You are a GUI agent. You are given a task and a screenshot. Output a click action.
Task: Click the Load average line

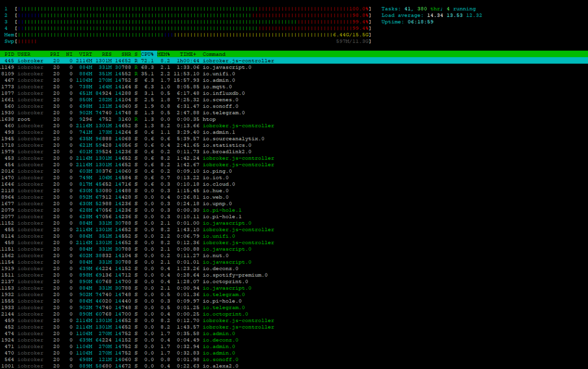click(x=432, y=15)
